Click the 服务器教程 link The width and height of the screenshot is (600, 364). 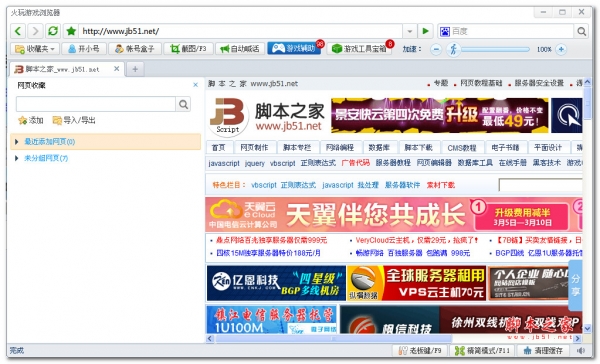pyautogui.click(x=393, y=163)
